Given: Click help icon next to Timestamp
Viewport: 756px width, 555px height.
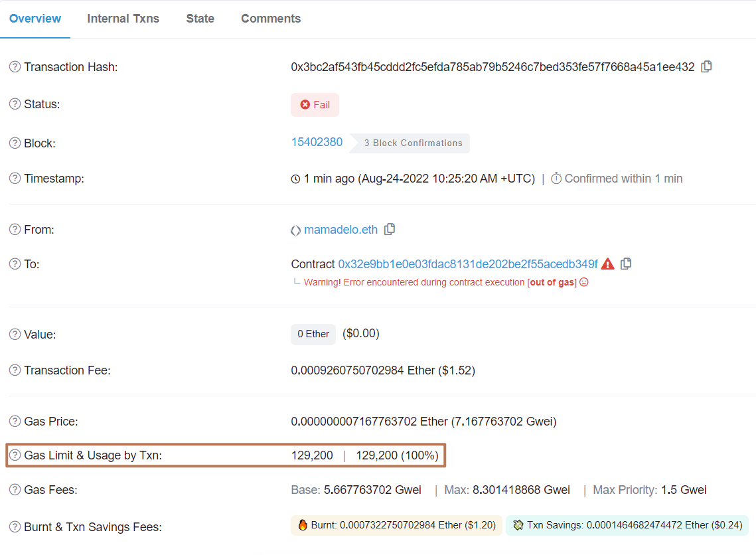Looking at the screenshot, I should coord(15,179).
